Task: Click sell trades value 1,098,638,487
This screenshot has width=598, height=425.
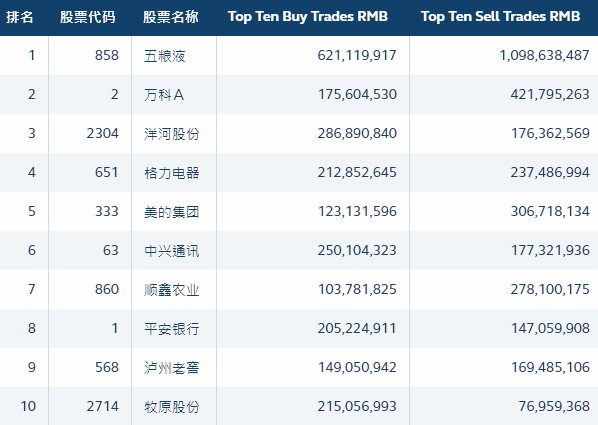Action: pos(544,56)
